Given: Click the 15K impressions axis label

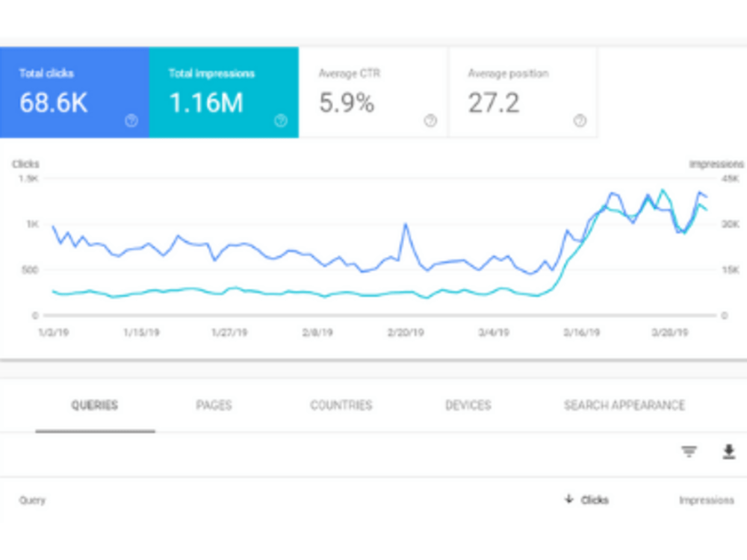Looking at the screenshot, I should [731, 270].
